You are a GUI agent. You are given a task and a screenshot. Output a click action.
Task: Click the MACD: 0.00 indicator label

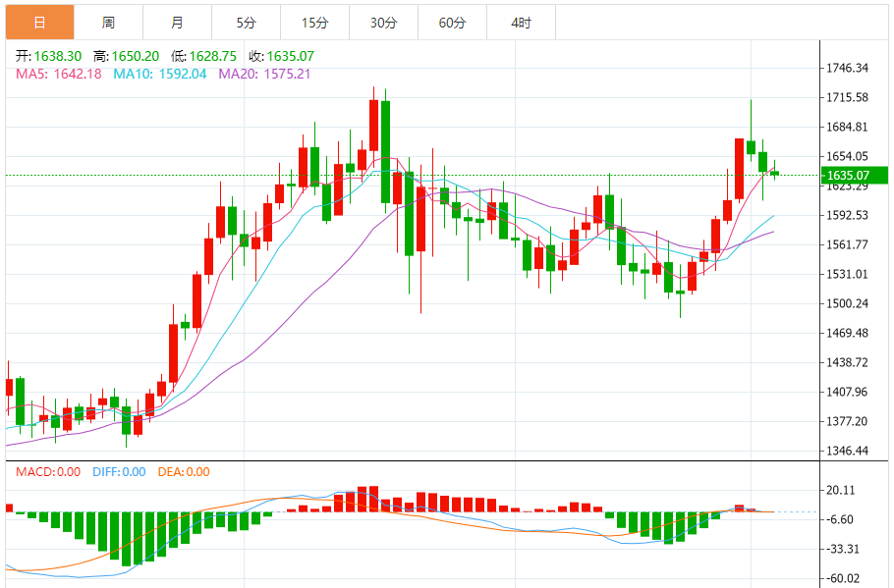[x=48, y=472]
